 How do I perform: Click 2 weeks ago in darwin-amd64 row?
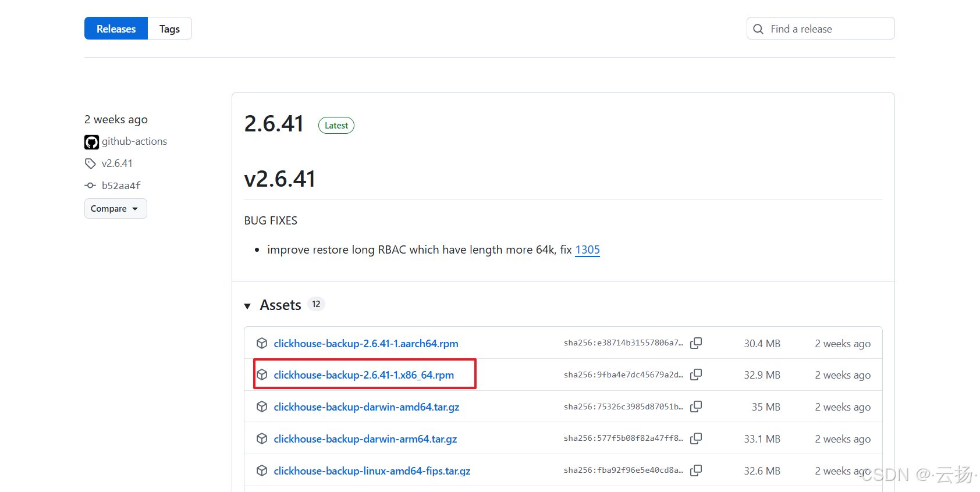click(x=843, y=407)
